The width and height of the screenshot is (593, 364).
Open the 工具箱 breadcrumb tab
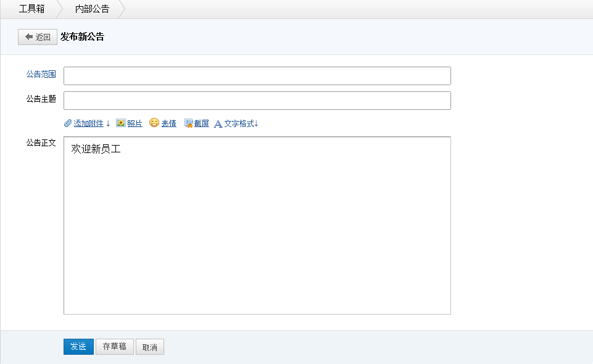point(31,9)
